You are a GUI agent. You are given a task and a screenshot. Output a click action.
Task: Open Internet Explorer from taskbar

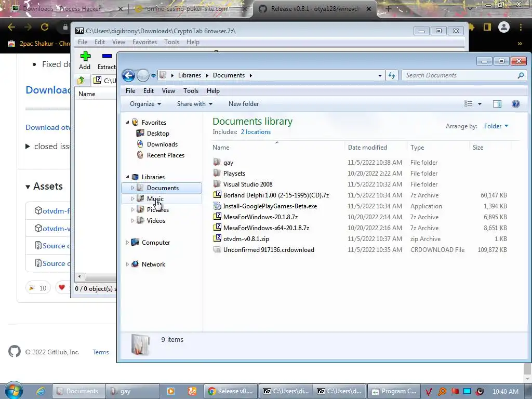(41, 391)
